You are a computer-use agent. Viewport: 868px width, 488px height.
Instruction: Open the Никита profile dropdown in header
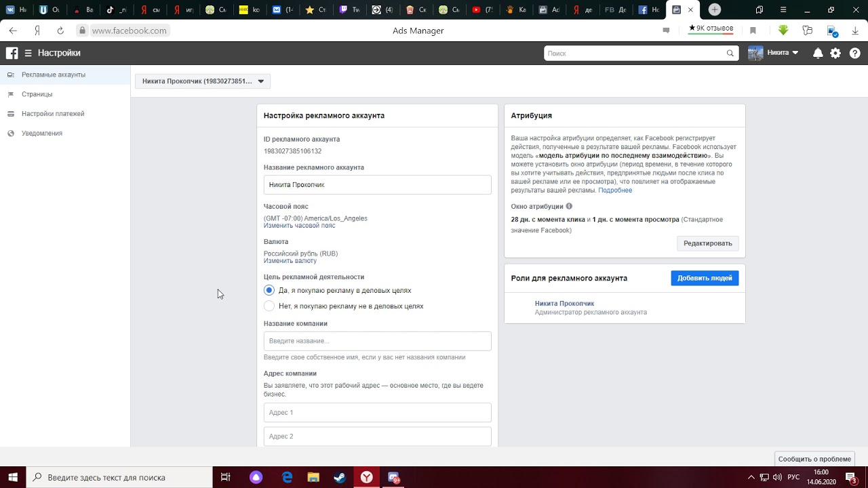coord(774,53)
